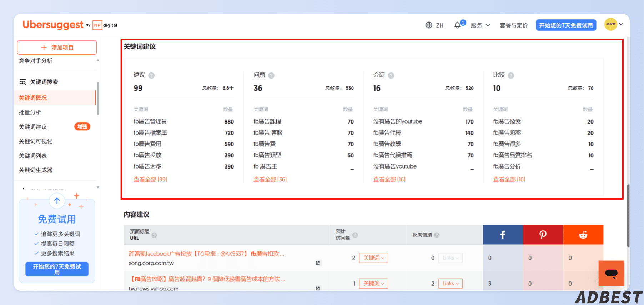Click the 比较 help question icon

point(511,75)
